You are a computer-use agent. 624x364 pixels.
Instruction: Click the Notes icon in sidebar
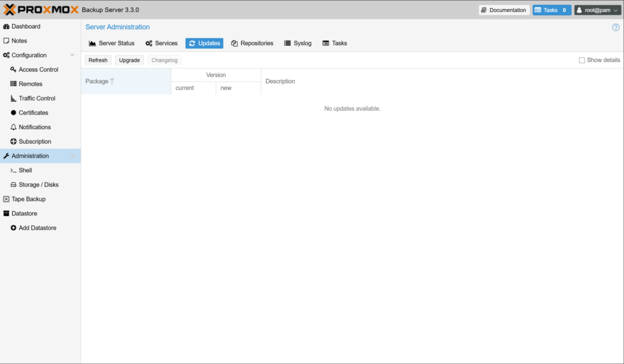(x=6, y=41)
